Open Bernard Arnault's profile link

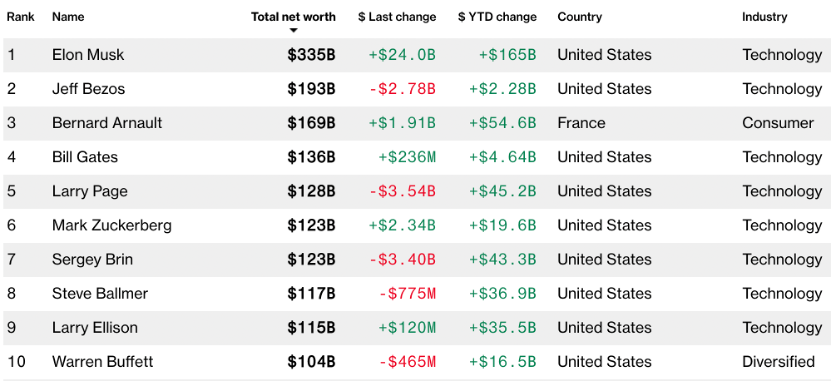[107, 123]
